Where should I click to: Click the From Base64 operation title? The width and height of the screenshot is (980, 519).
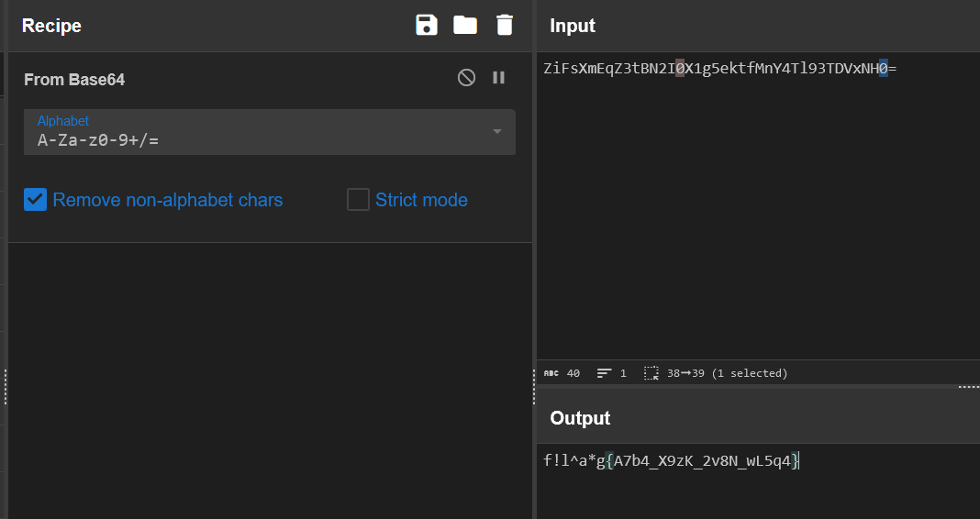pyautogui.click(x=74, y=80)
